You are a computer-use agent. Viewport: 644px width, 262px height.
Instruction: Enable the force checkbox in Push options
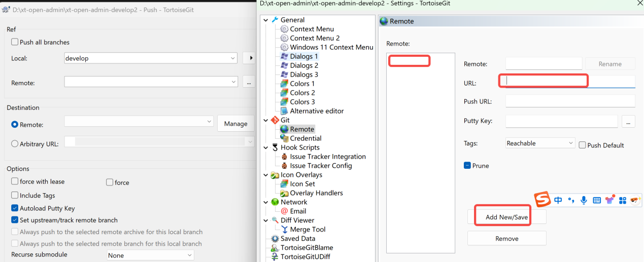(x=110, y=182)
